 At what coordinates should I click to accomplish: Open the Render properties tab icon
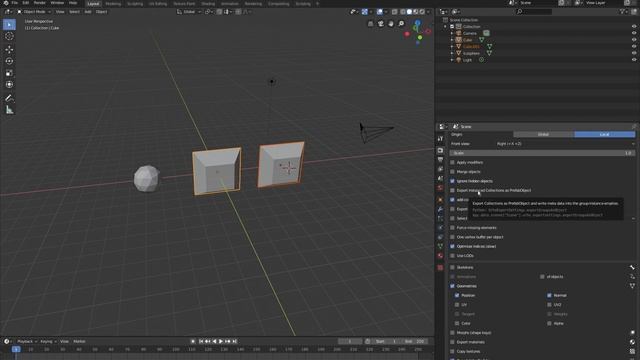tap(440, 151)
